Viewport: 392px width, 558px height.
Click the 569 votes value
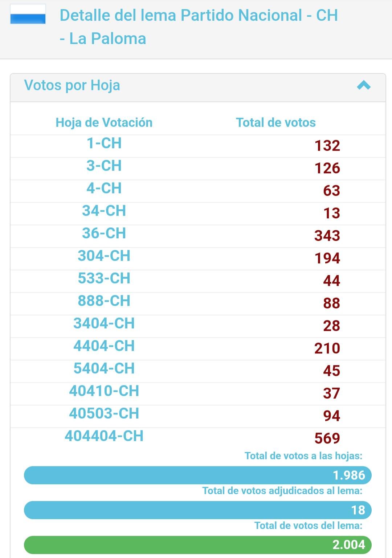[x=327, y=438]
